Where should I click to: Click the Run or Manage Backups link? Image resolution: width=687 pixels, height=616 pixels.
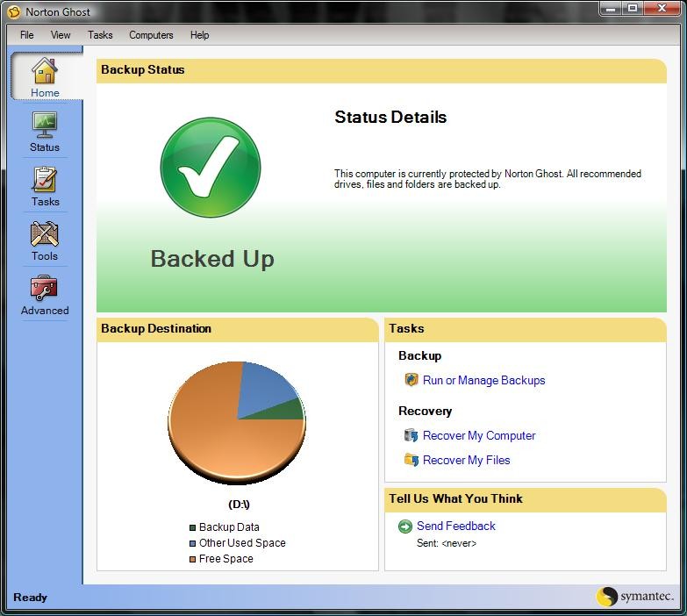pos(483,380)
